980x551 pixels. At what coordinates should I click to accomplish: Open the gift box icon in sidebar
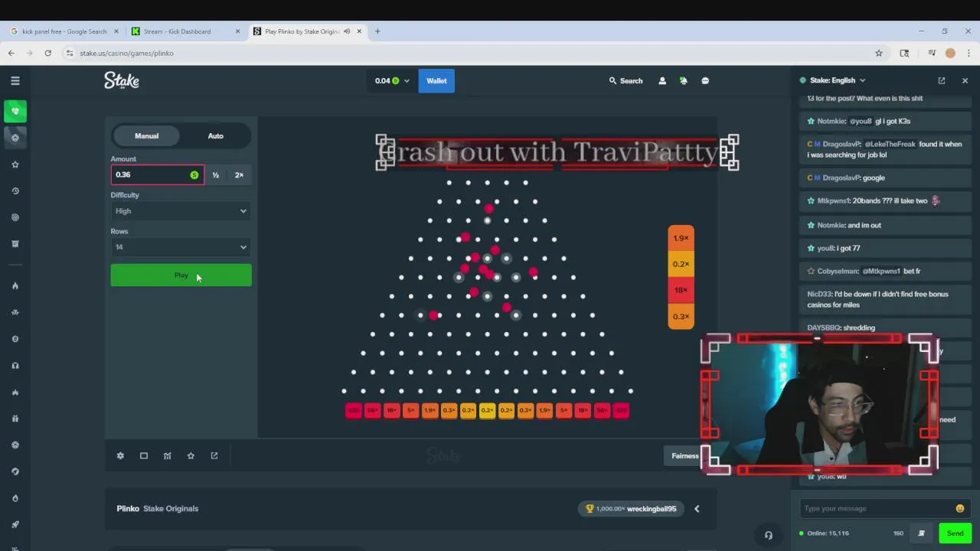coord(15,419)
